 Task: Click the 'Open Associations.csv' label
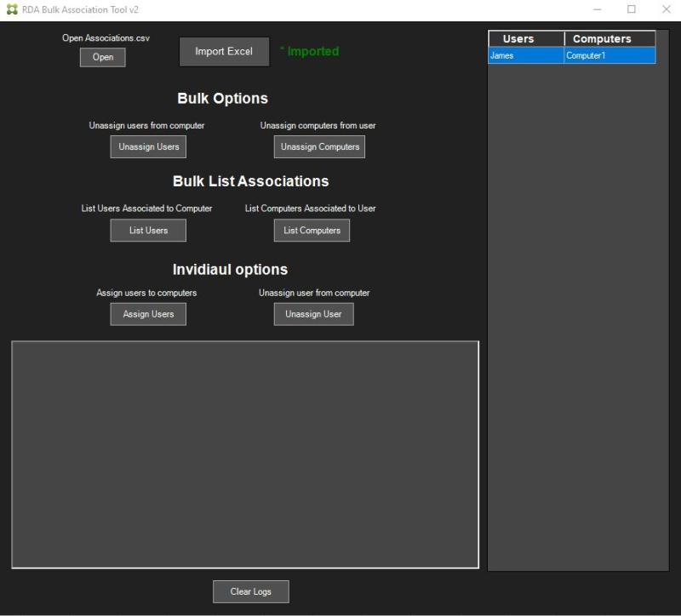(x=106, y=38)
